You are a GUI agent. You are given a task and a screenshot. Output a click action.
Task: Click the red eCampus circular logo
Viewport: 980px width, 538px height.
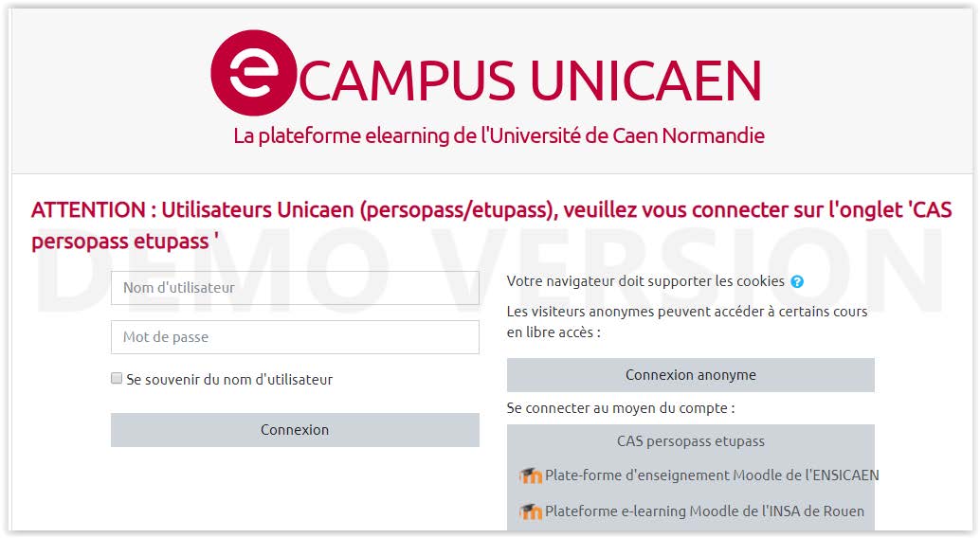253,73
